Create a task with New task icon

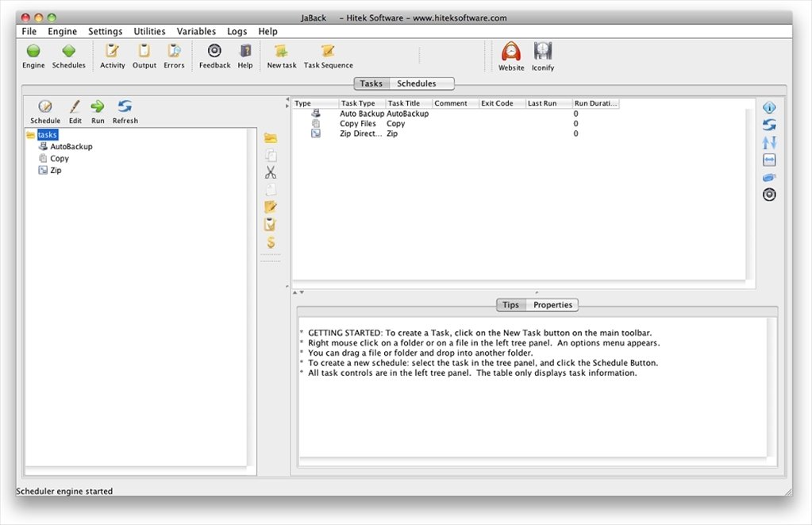coord(281,52)
